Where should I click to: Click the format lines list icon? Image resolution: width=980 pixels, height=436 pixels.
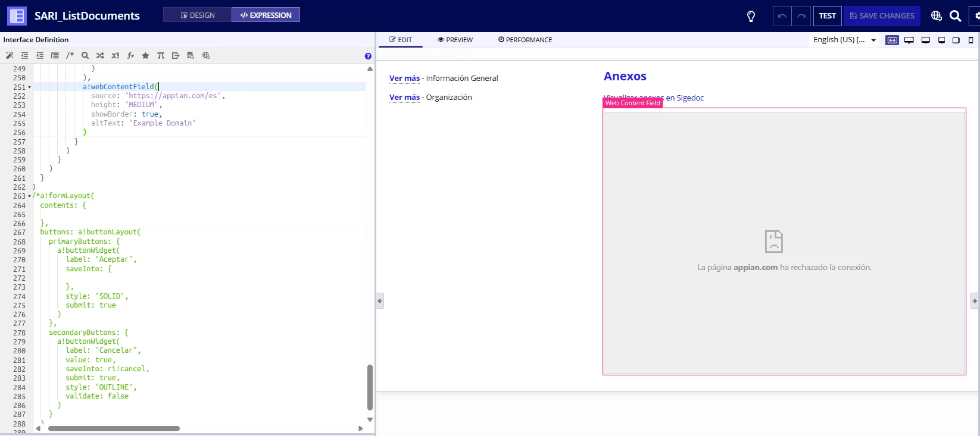pos(55,55)
